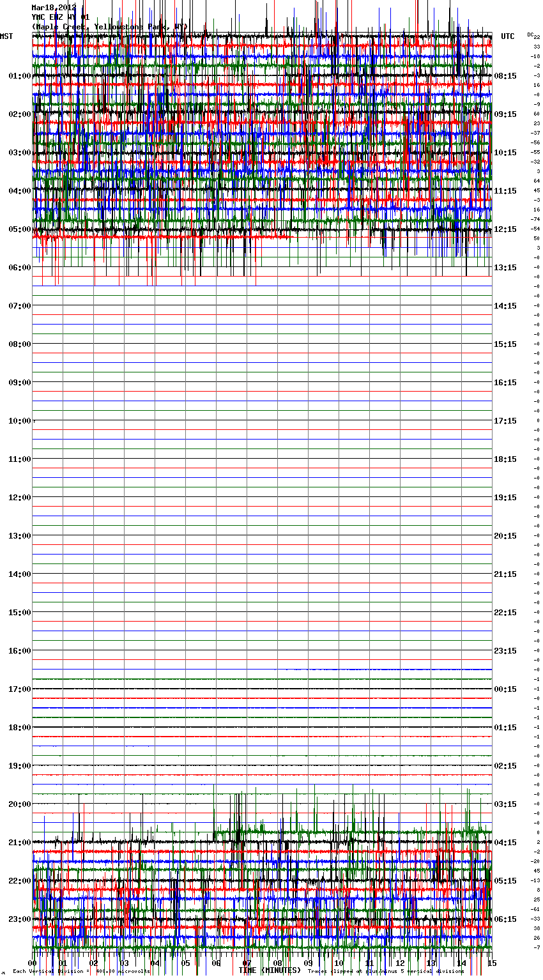Click the 23:15 UTC time label
This screenshot has height=980, width=543.
505,651
